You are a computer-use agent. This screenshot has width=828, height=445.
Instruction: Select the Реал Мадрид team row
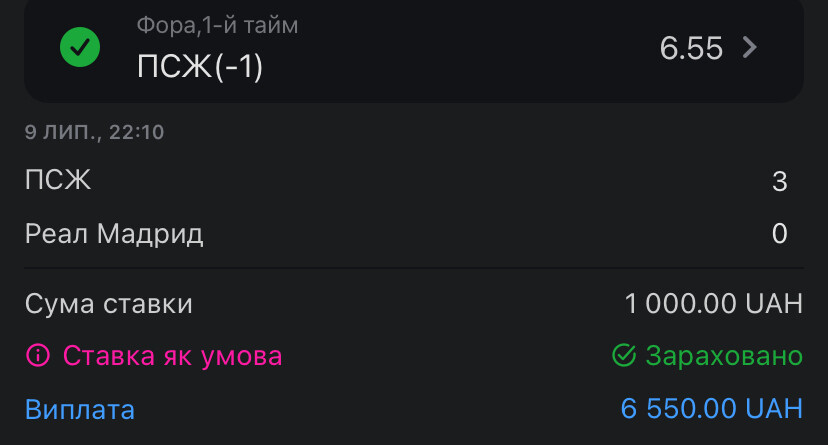click(x=414, y=233)
